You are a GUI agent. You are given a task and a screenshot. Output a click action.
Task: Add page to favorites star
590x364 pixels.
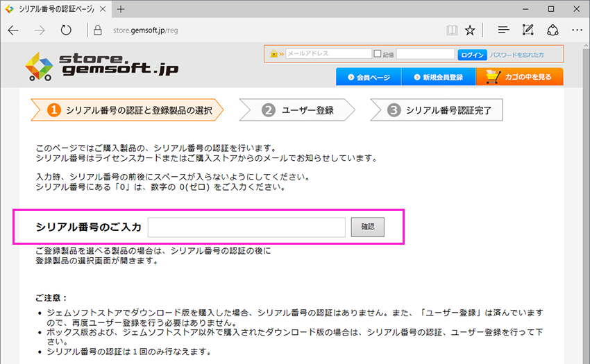click(470, 31)
